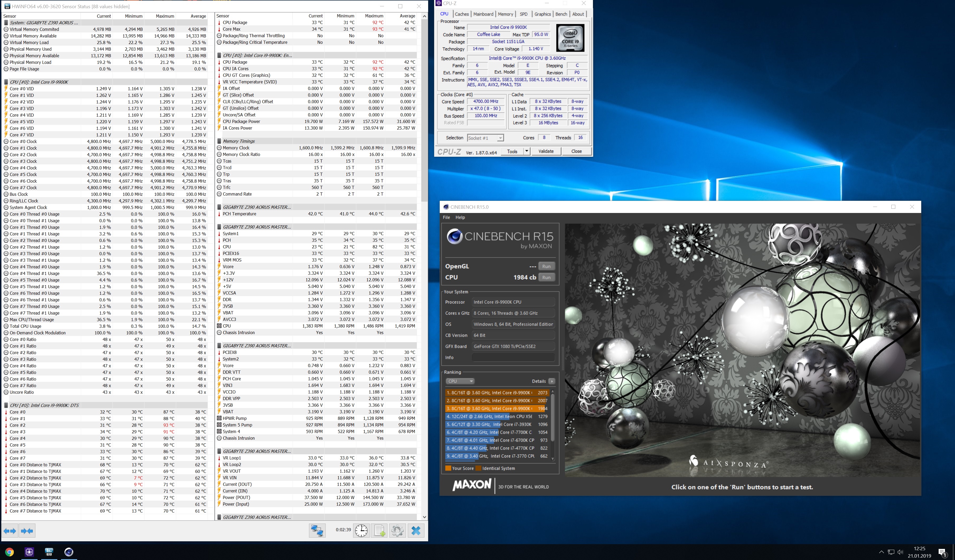Click HWiNFO right panel scroll up arrow
The height and width of the screenshot is (560, 955).
(424, 16)
